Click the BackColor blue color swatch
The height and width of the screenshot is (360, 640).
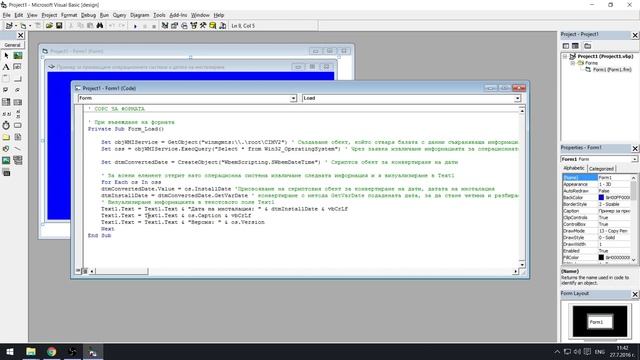pos(601,198)
